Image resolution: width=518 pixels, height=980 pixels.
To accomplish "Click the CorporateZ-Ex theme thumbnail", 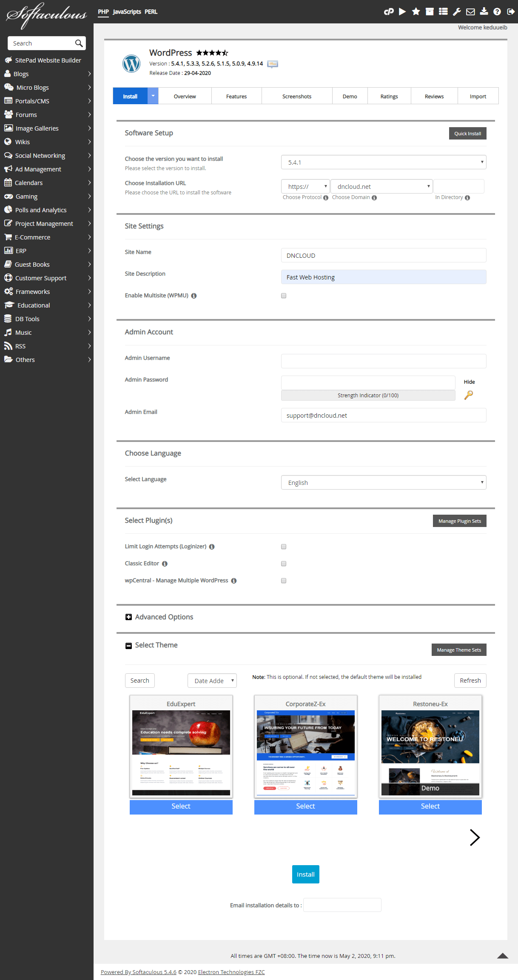I will 306,753.
